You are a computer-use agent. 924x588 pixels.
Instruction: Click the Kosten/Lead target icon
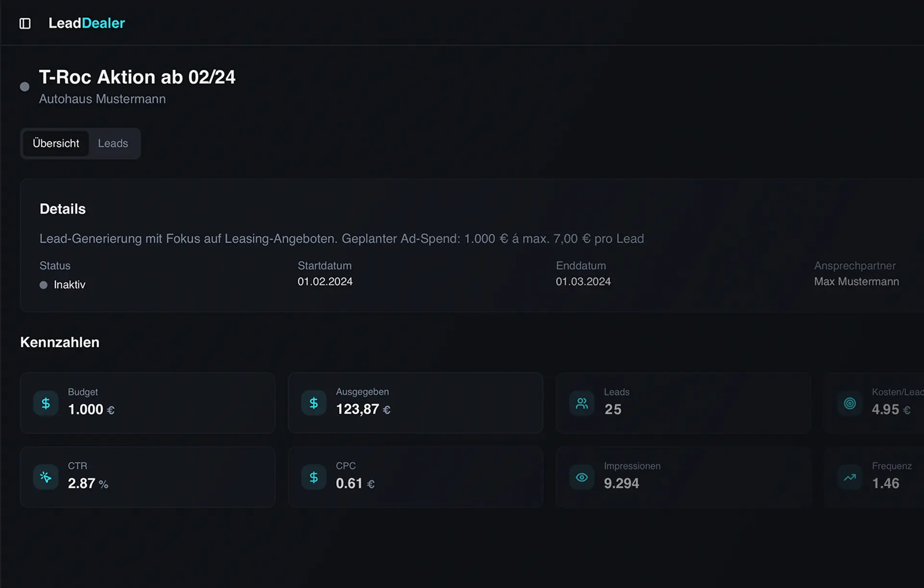coord(850,403)
